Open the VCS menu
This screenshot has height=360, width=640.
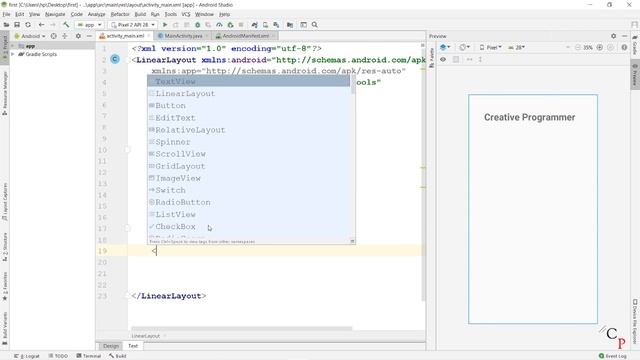(186, 14)
